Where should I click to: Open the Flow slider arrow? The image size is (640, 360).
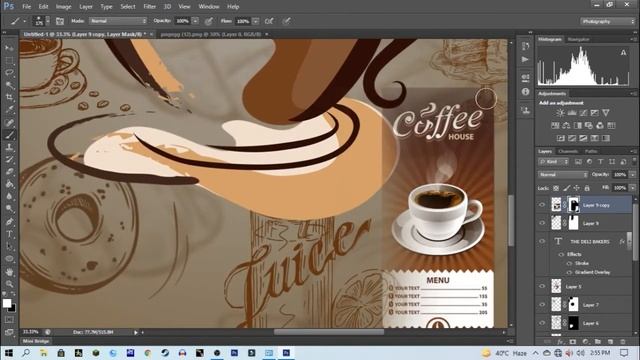[x=256, y=21]
